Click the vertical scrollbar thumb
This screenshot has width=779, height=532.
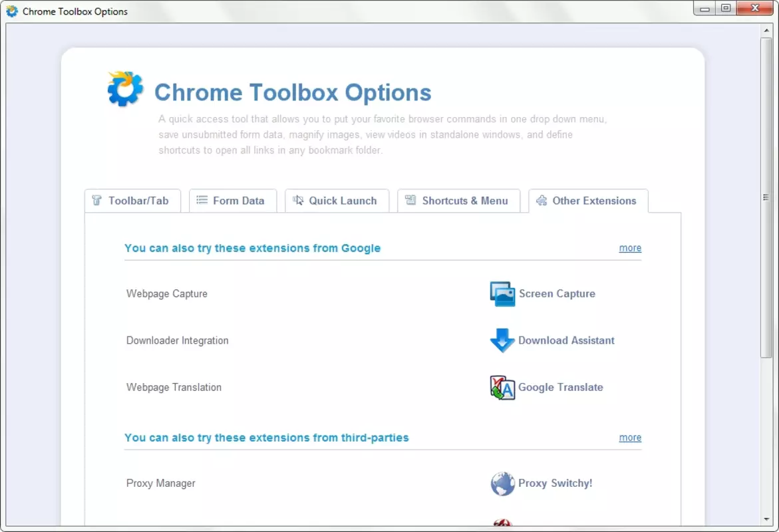point(766,198)
